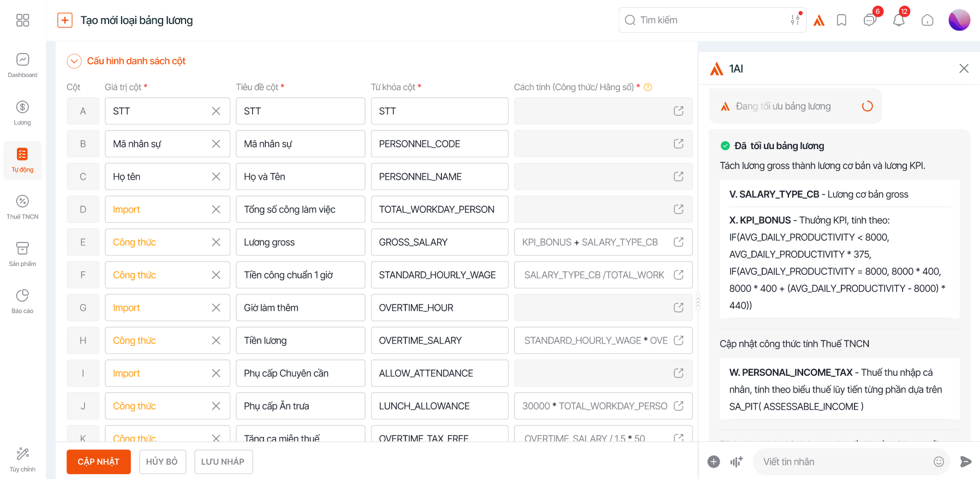This screenshot has width=980, height=479.
Task: Open the Công thức dropdown in row J
Action: click(168, 406)
